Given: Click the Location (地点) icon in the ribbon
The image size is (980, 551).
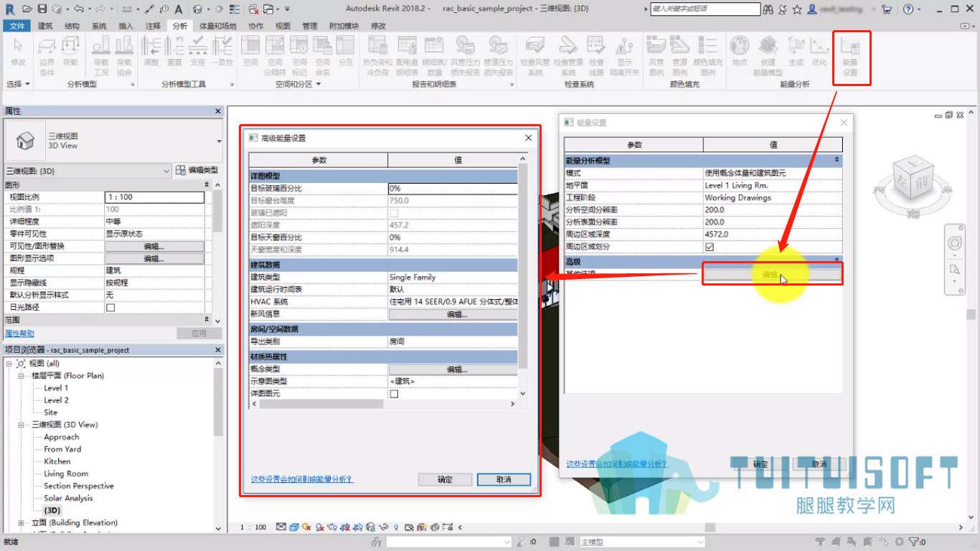Looking at the screenshot, I should pyautogui.click(x=740, y=52).
